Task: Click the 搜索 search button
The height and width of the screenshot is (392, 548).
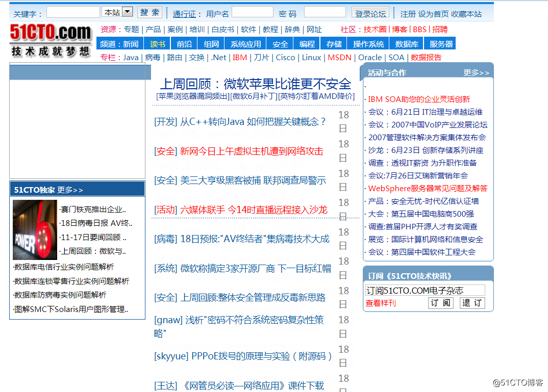Action: click(150, 13)
